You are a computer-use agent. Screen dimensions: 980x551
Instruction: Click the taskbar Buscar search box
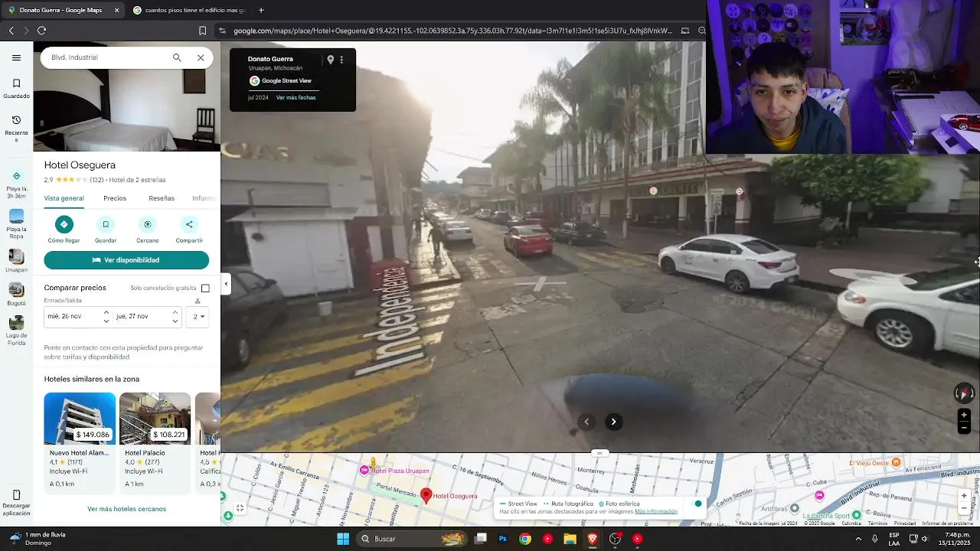tap(412, 539)
